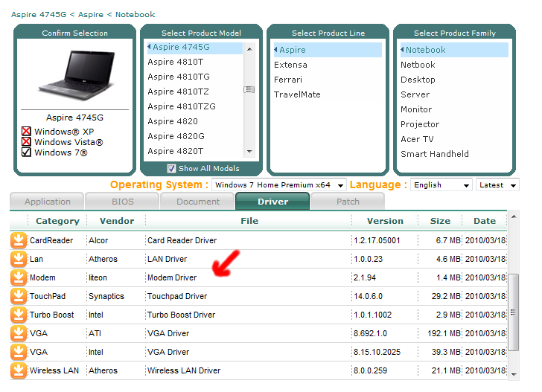Switch to the Document tab
Image resolution: width=542 pixels, height=392 pixels.
click(x=198, y=202)
